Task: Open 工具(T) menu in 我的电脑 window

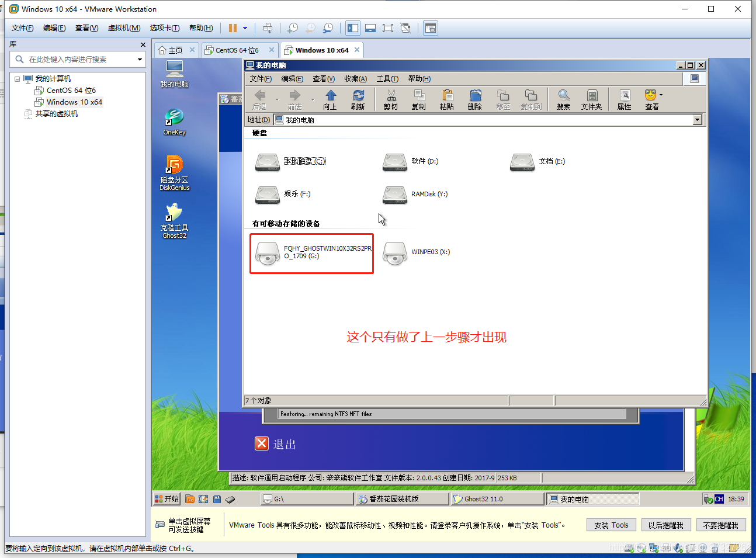Action: pos(387,79)
